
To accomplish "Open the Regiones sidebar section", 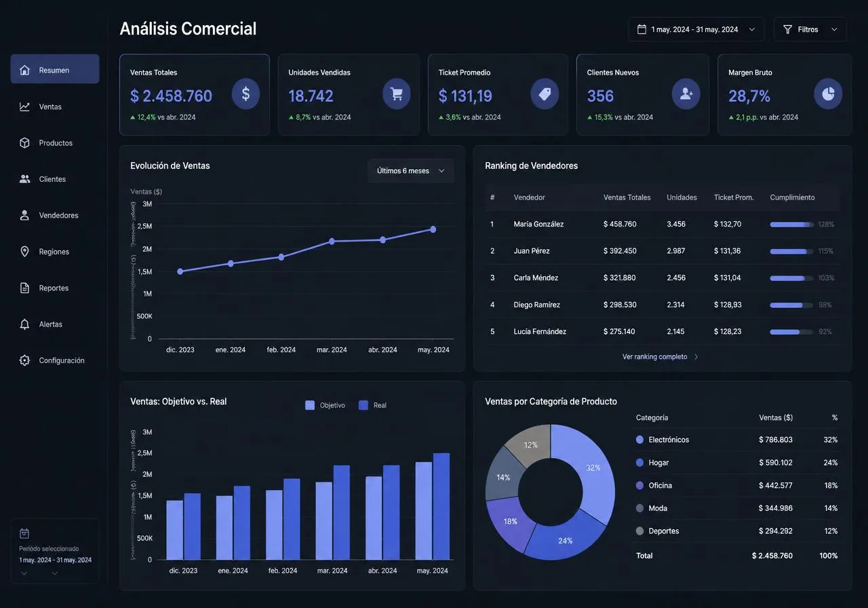I will click(x=55, y=252).
